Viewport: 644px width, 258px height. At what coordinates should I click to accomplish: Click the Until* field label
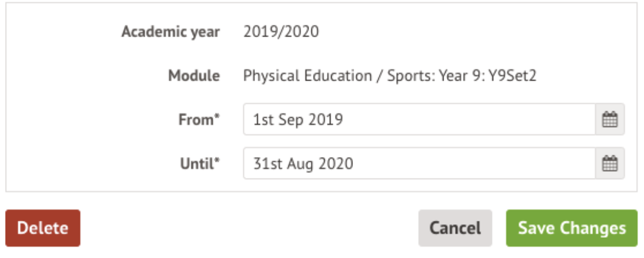pyautogui.click(x=199, y=163)
